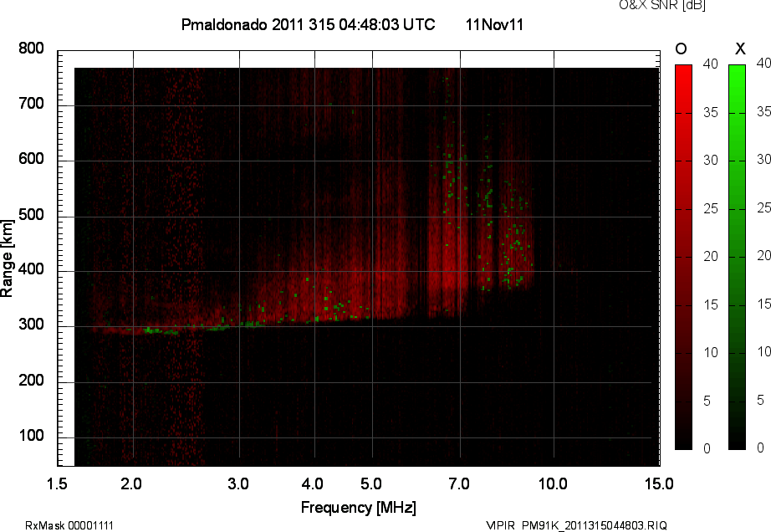Click the 40 dB label on O colorbar

711,64
